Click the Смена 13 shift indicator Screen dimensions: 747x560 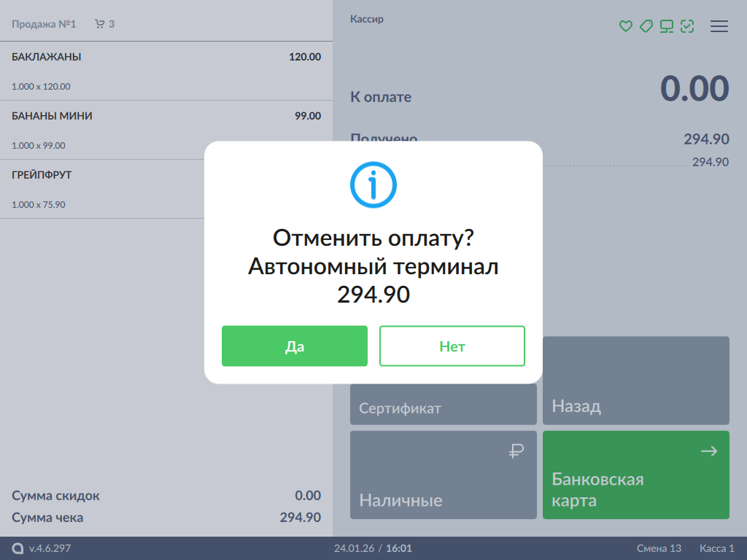coord(659,548)
